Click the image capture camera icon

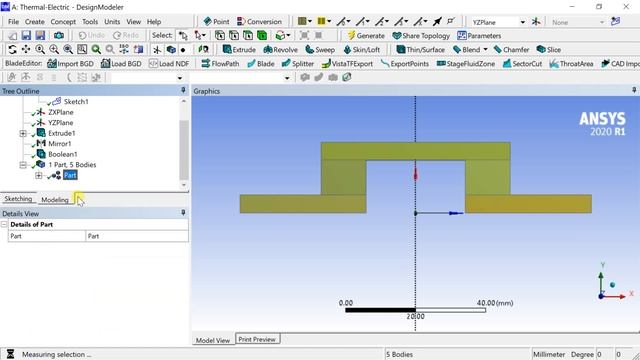(59, 36)
